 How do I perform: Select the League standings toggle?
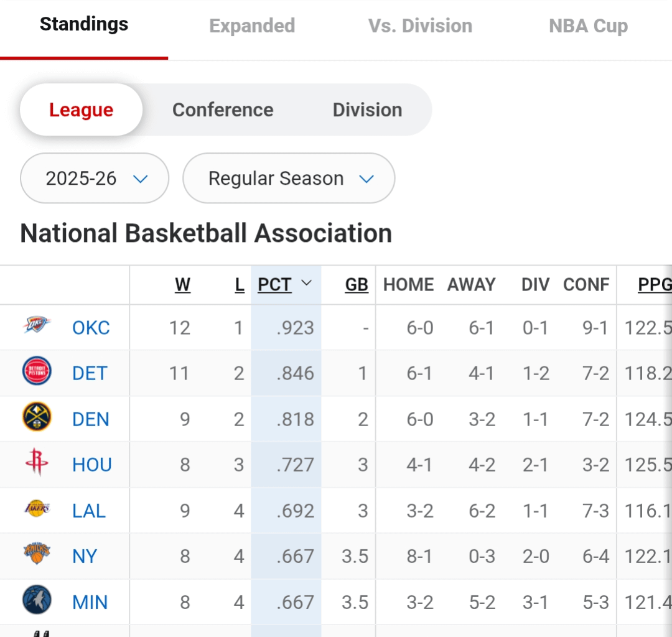click(81, 109)
